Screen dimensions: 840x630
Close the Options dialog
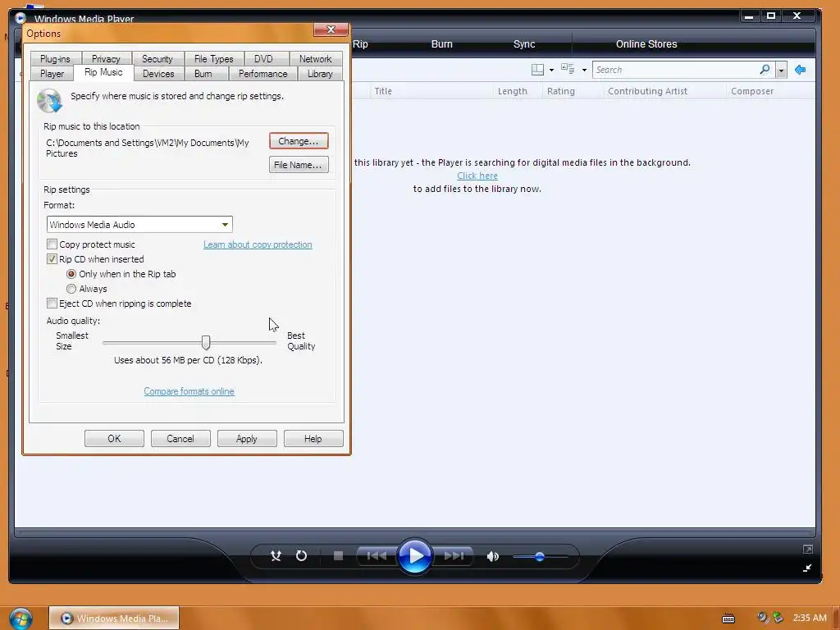point(331,30)
